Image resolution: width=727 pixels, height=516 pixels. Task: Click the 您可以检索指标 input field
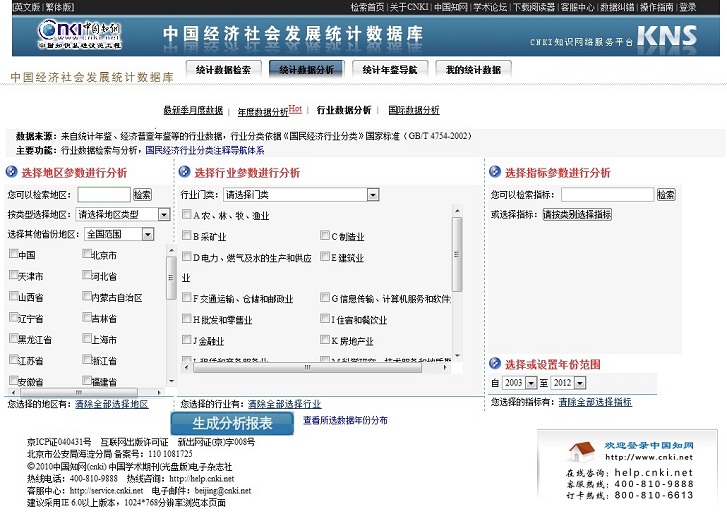click(607, 195)
